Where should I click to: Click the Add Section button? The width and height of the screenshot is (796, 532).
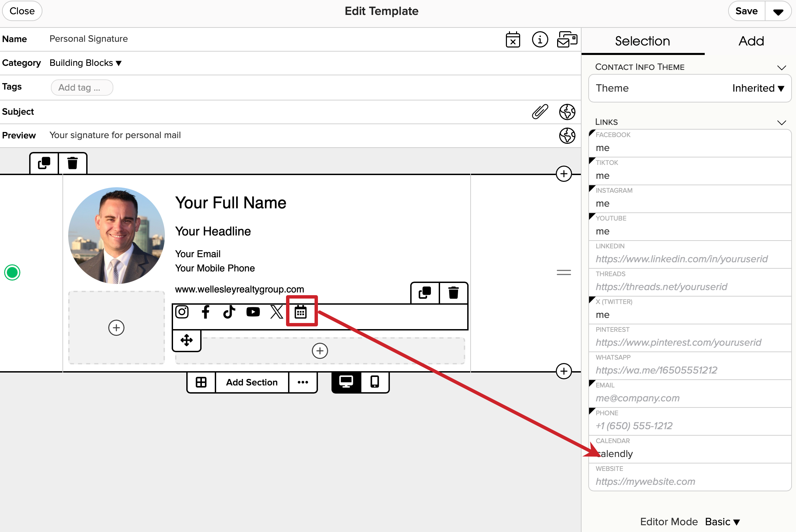pyautogui.click(x=252, y=382)
